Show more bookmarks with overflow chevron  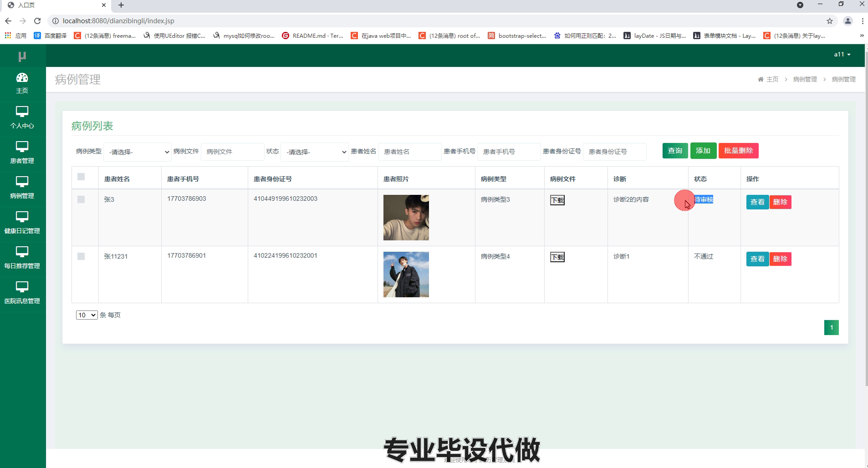click(862, 36)
